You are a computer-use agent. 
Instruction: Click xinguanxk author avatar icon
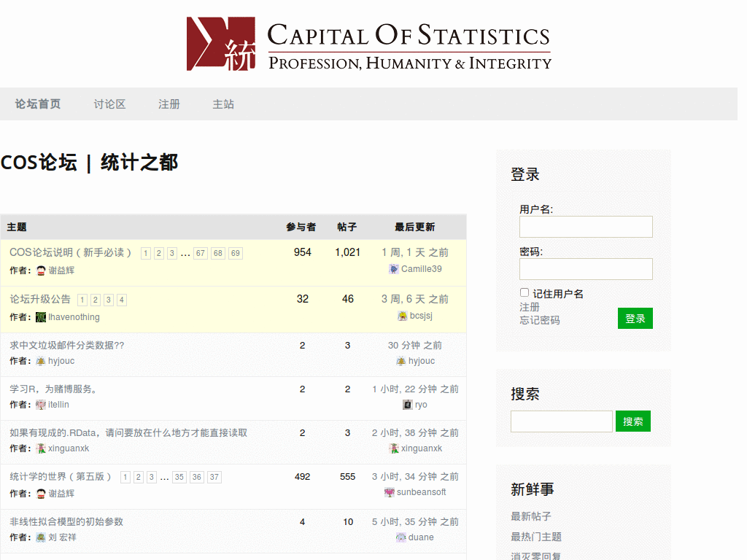[x=41, y=448]
